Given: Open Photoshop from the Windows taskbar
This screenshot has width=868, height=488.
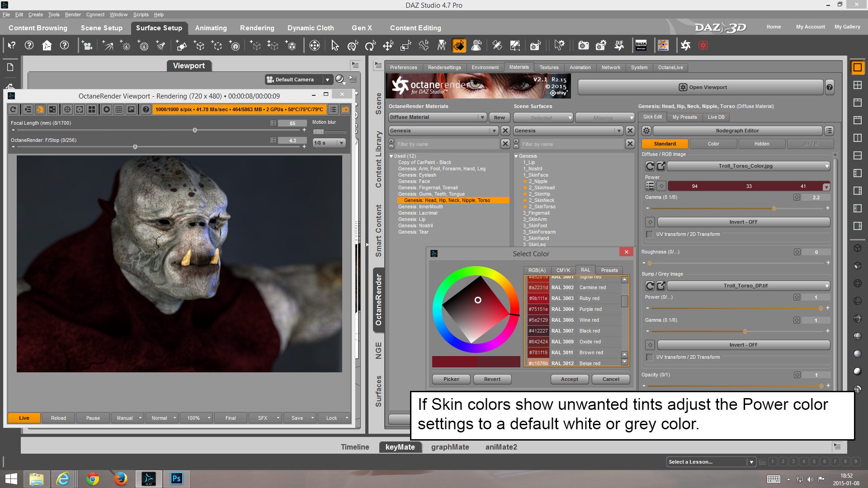Looking at the screenshot, I should tap(176, 479).
